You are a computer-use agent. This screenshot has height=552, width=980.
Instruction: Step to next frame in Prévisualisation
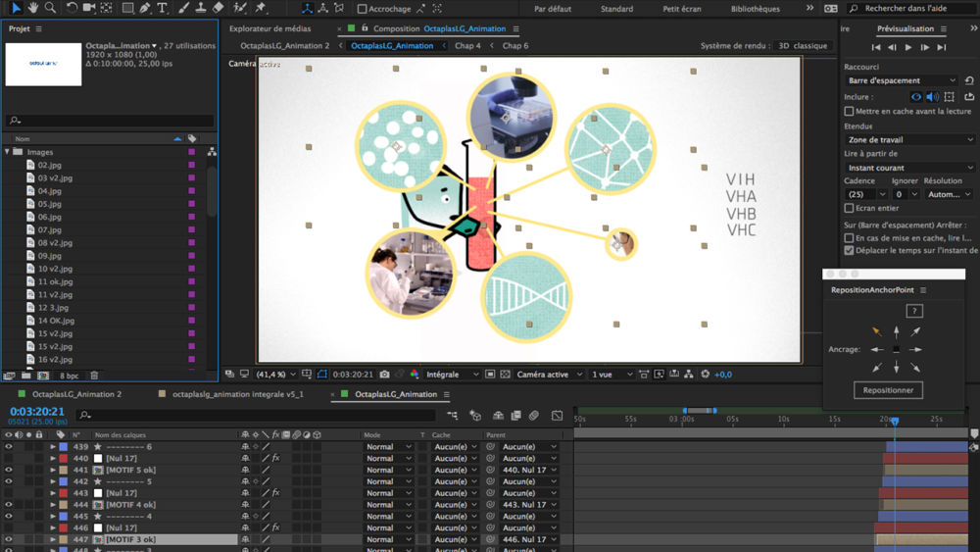tap(924, 47)
